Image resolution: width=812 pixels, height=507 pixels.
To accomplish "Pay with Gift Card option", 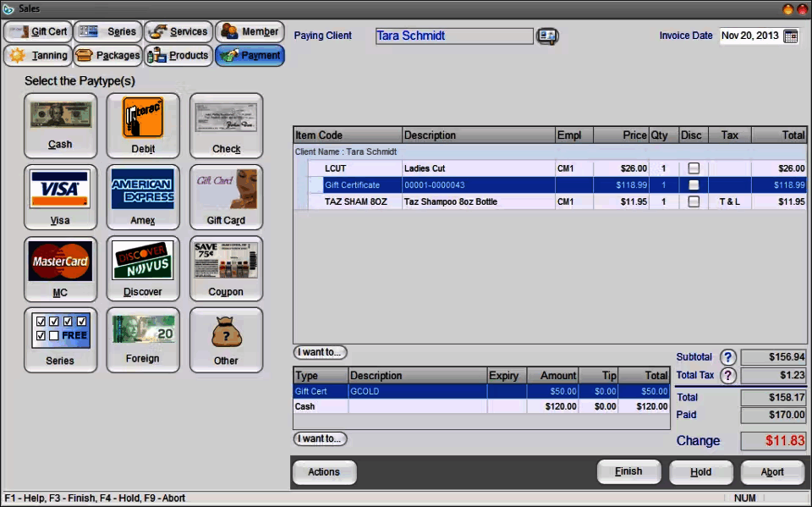I will pos(226,197).
